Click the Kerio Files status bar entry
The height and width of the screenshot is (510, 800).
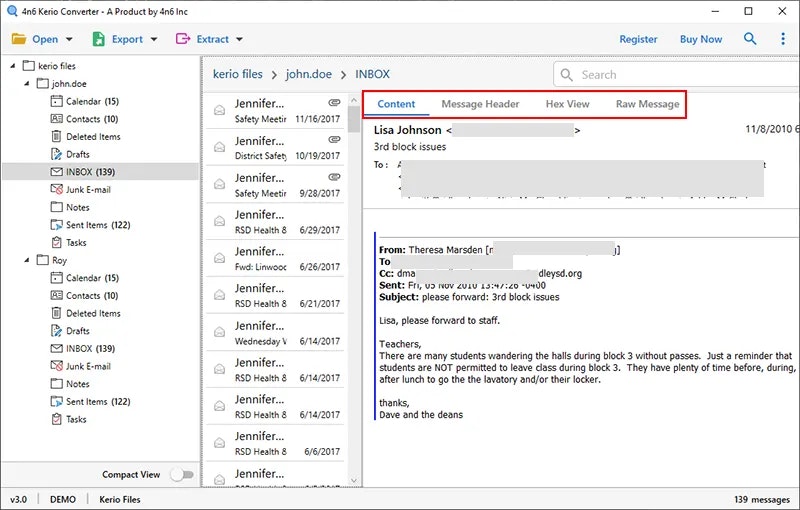120,499
